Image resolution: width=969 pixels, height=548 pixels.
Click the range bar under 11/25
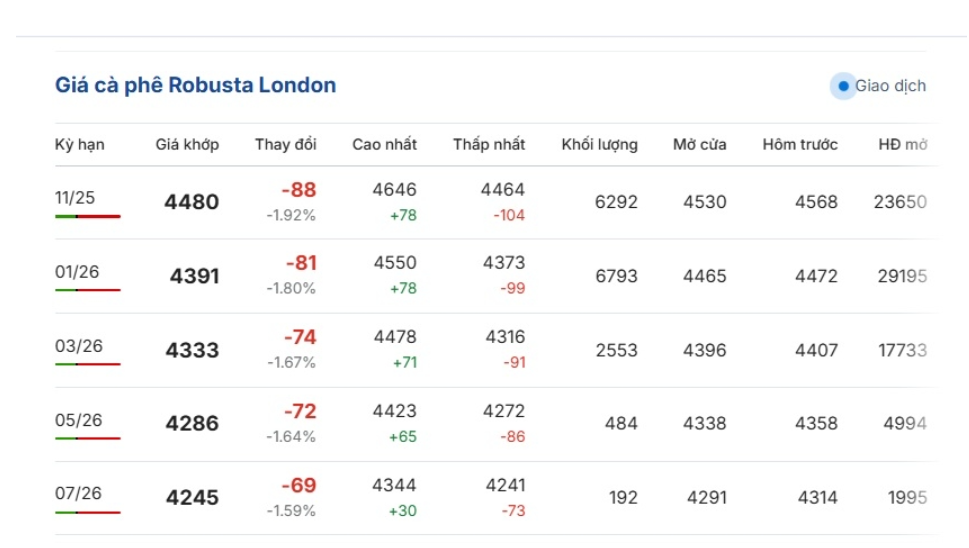pos(88,216)
